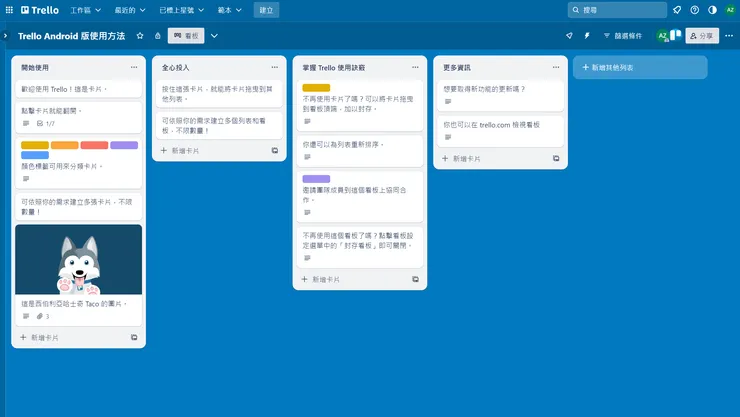Click the 分享 share button
The width and height of the screenshot is (740, 417).
(x=702, y=36)
